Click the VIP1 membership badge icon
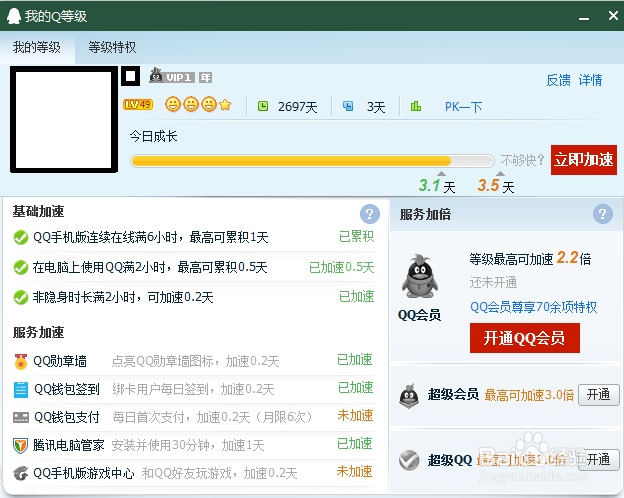The width and height of the screenshot is (624, 498). pos(172,76)
